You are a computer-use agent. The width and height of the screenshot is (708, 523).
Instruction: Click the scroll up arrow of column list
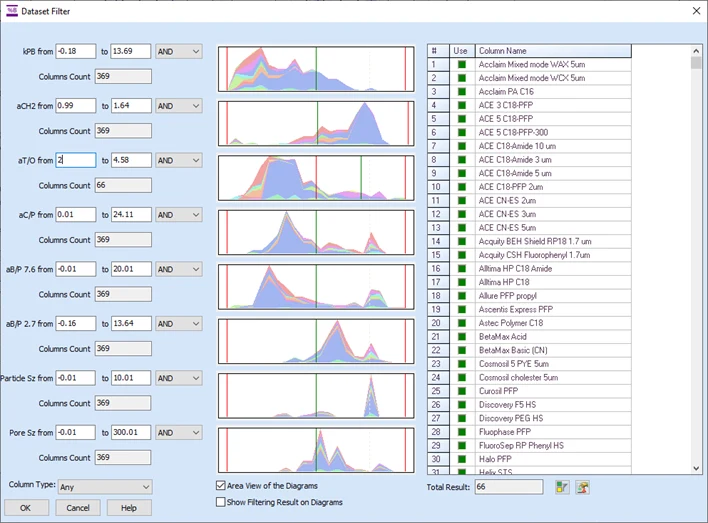(696, 51)
